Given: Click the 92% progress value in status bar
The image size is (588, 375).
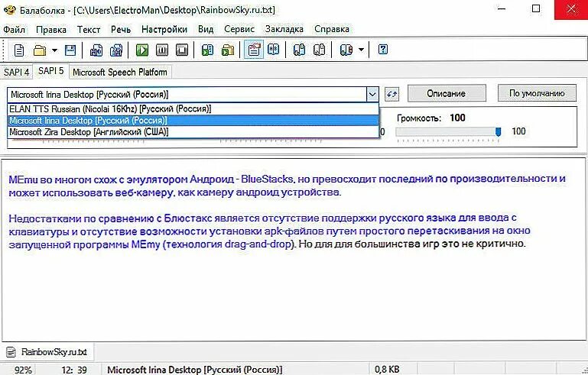Looking at the screenshot, I should (23, 370).
